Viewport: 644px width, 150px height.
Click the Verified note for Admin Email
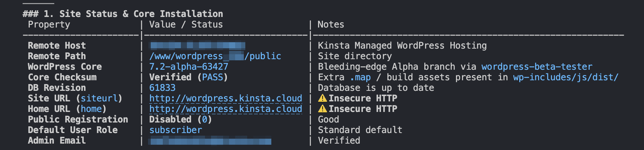point(339,141)
